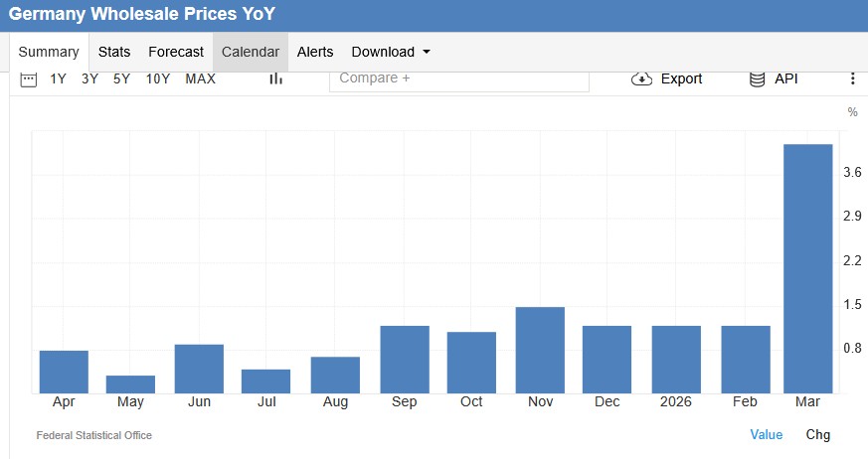Click the 3.6 y-axis label

click(x=852, y=173)
